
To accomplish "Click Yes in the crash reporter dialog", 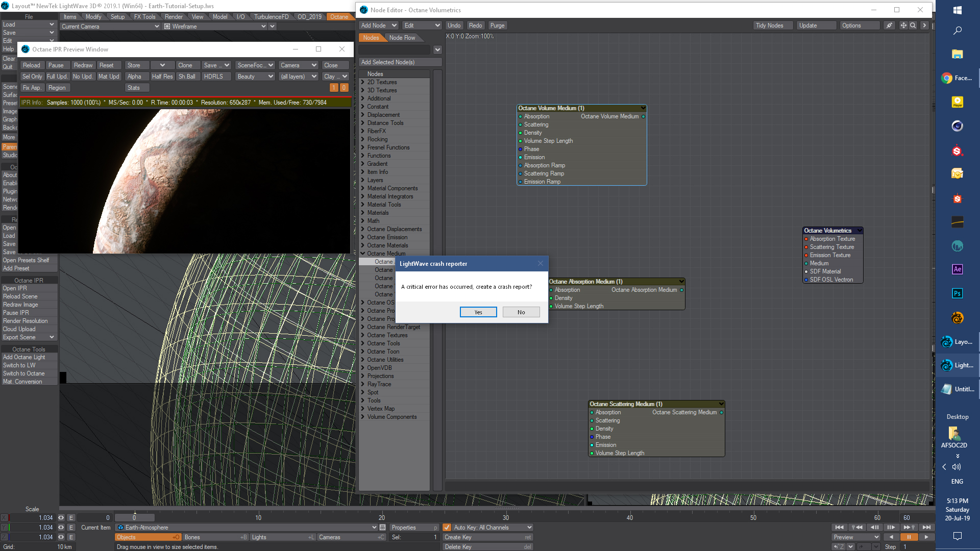I will coord(478,312).
